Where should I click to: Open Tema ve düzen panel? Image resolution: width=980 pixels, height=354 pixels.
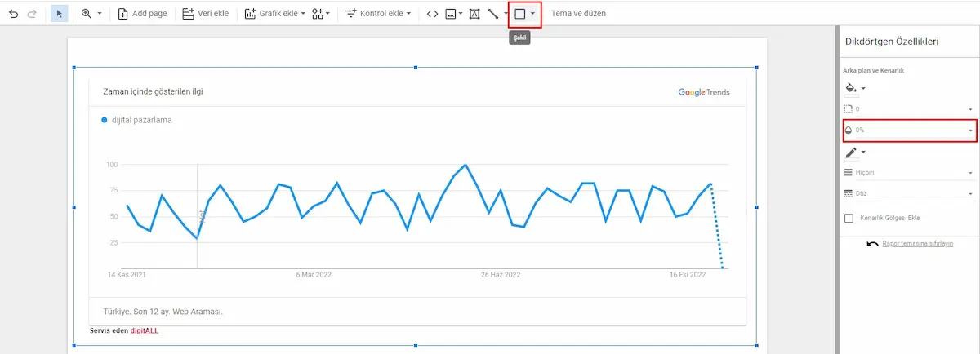point(578,14)
